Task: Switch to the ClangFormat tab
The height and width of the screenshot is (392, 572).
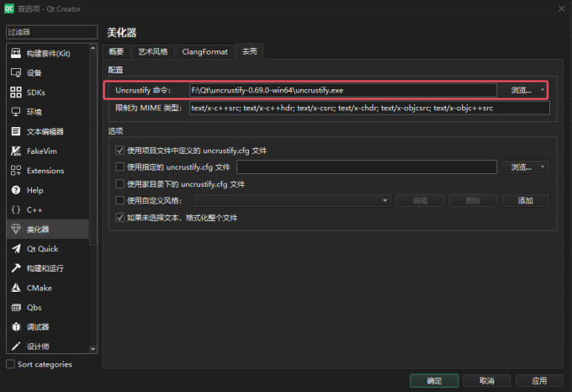Action: 204,52
